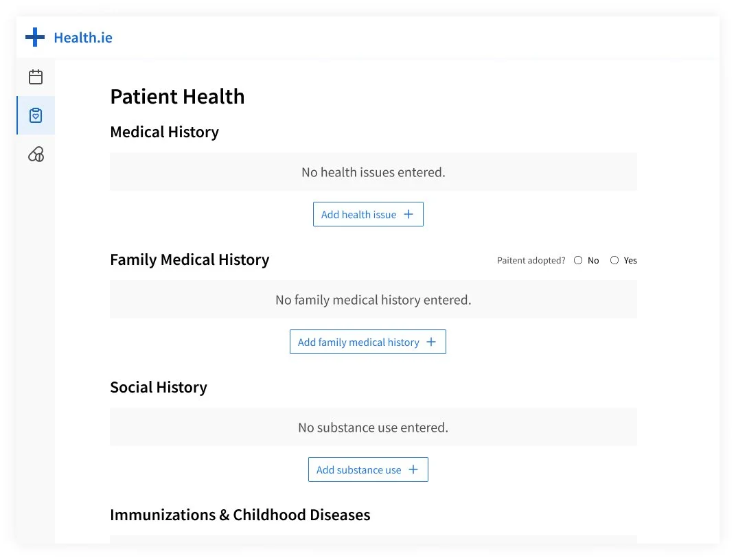The width and height of the screenshot is (736, 560).
Task: Select Yes for patient adopted
Action: point(614,260)
